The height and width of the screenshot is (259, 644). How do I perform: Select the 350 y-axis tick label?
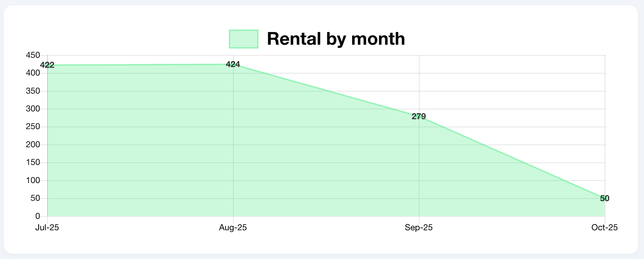point(33,91)
